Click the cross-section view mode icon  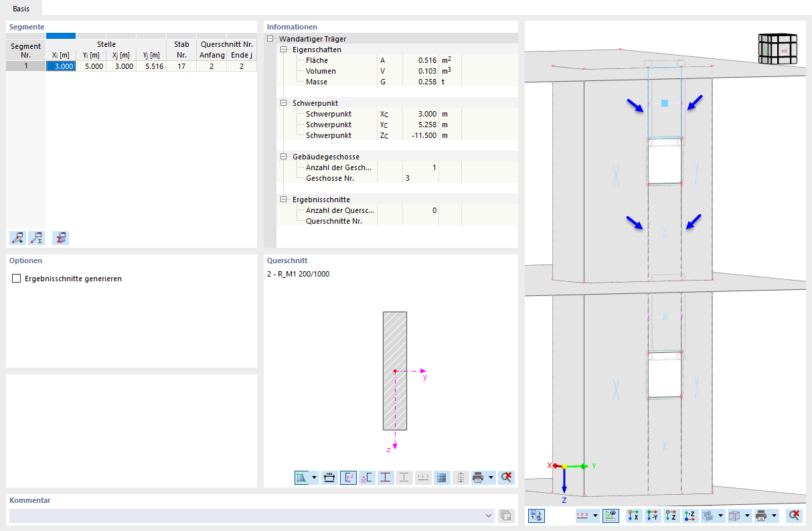pos(302,477)
